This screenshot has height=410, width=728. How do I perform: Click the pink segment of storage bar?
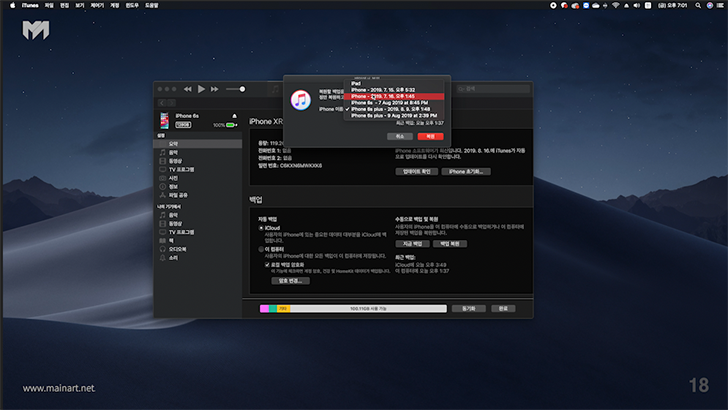click(x=264, y=309)
